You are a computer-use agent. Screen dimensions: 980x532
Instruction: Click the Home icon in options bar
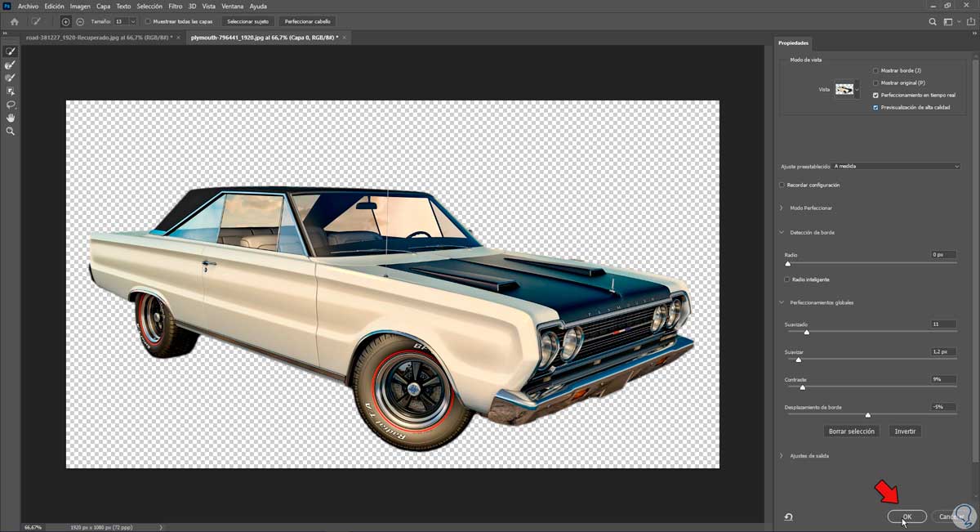[14, 21]
